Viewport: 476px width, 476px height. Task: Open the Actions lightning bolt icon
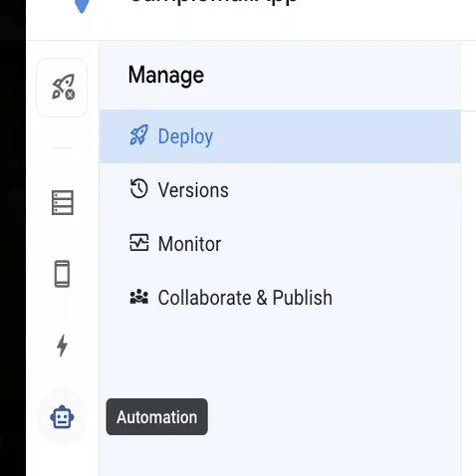click(x=62, y=346)
